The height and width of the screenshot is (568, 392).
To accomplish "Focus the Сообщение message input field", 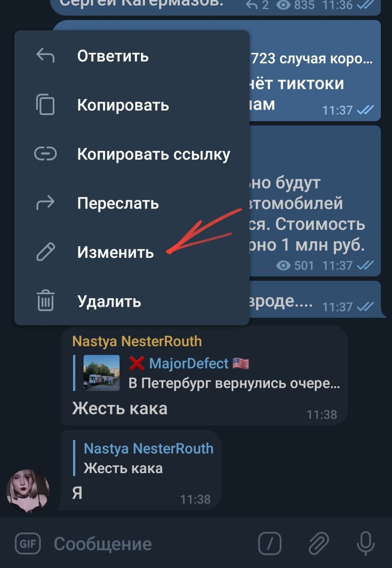I will point(152,544).
